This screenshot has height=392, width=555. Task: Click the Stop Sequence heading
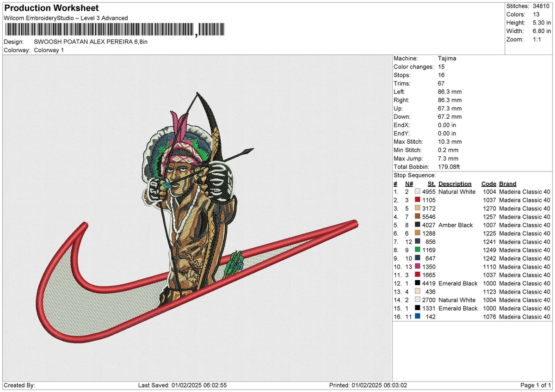click(414, 175)
